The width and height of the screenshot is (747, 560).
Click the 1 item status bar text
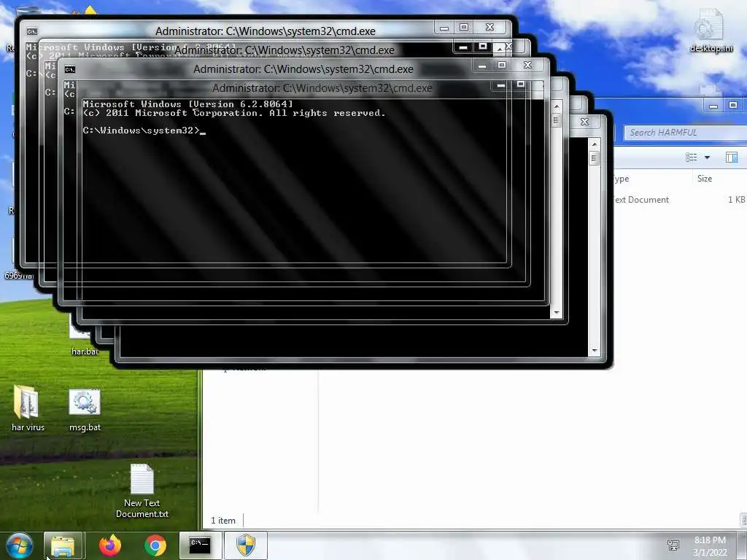pyautogui.click(x=223, y=521)
